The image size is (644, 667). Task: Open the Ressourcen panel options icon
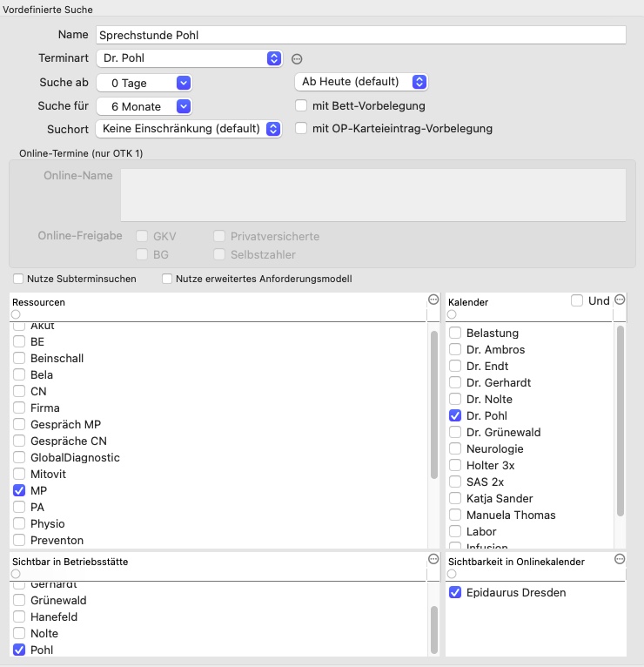433,300
